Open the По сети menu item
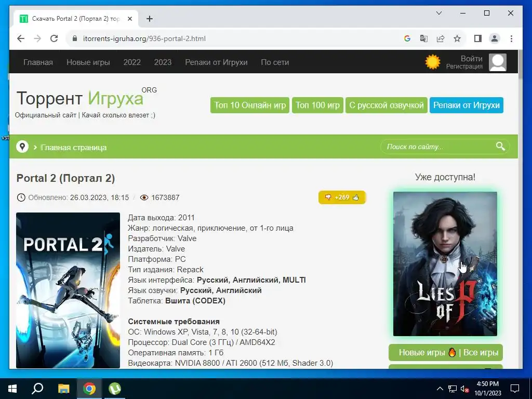The width and height of the screenshot is (532, 399). (x=275, y=62)
